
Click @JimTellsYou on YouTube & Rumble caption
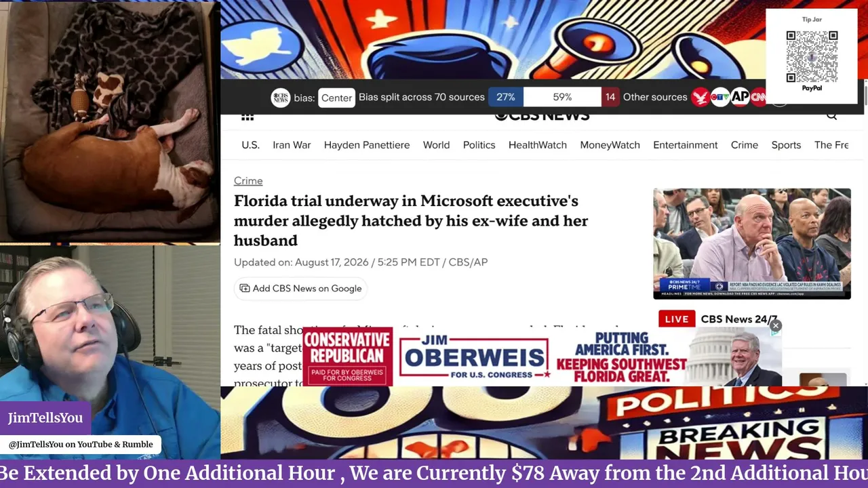point(81,445)
